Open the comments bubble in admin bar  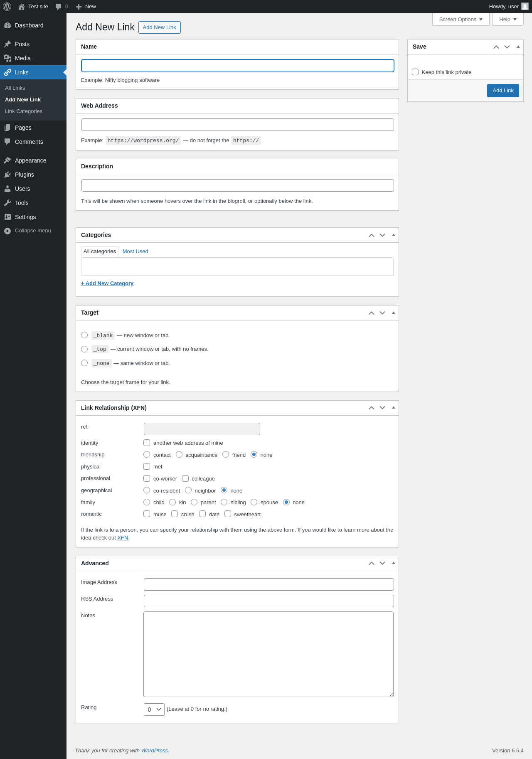59,7
